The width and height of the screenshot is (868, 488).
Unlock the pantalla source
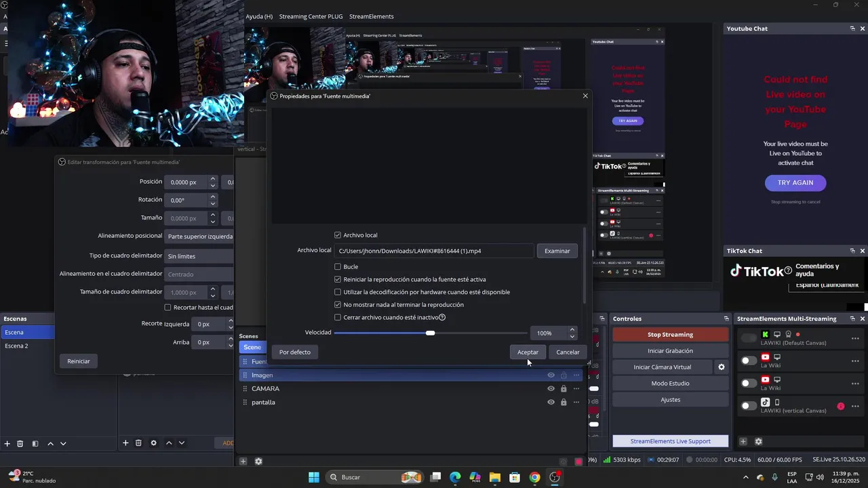coord(564,402)
